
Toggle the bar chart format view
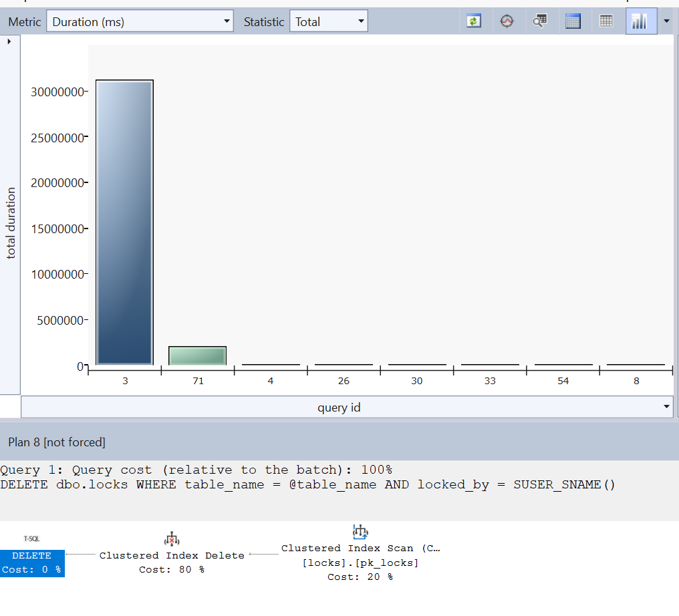pyautogui.click(x=640, y=21)
